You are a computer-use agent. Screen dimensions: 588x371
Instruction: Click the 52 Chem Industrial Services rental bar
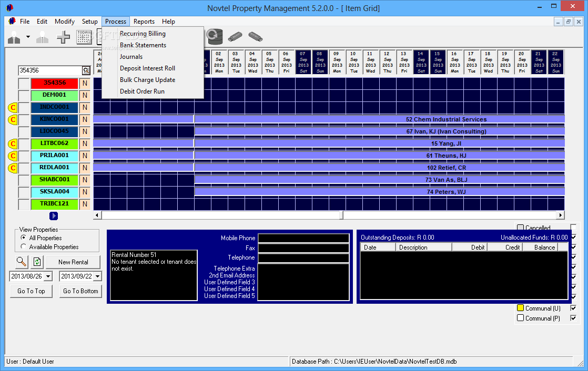(x=380, y=119)
